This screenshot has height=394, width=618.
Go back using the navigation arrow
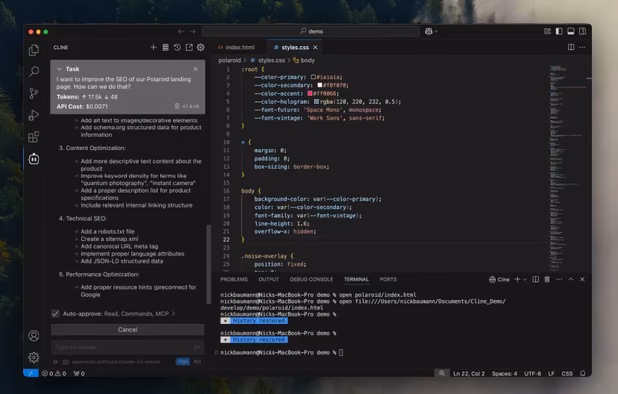tap(181, 32)
